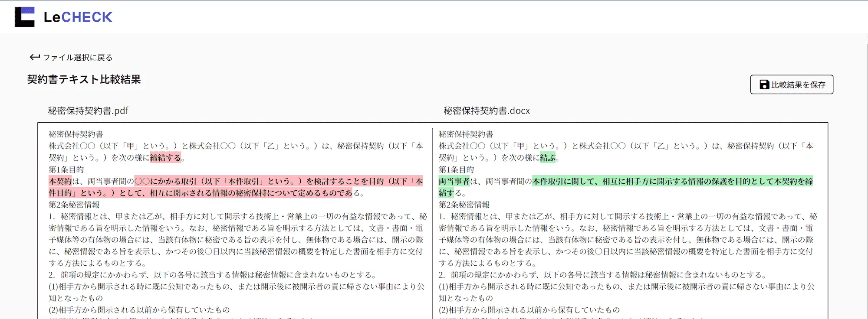Click 第2条秘密情報 heading in left pane
Image resolution: width=868 pixels, height=319 pixels.
pos(74,205)
